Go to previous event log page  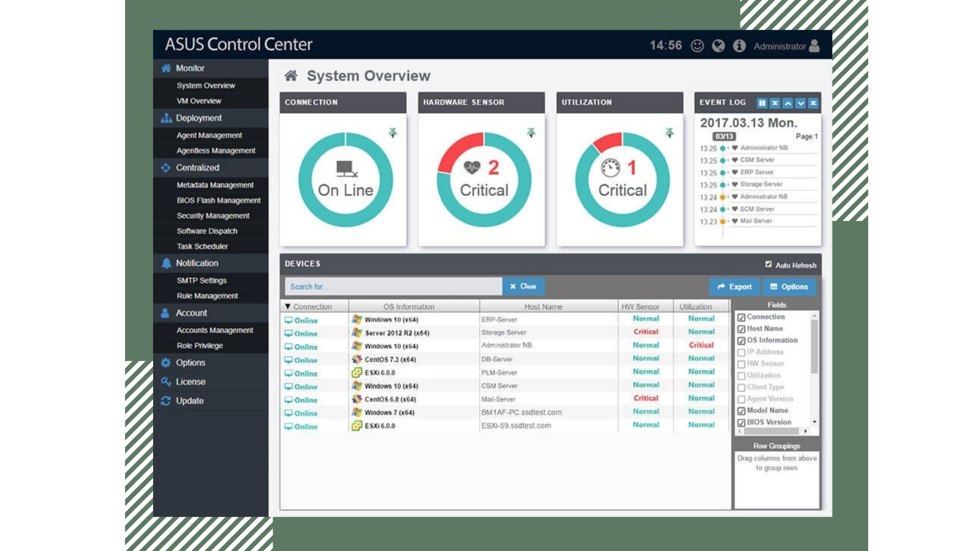pyautogui.click(x=788, y=103)
